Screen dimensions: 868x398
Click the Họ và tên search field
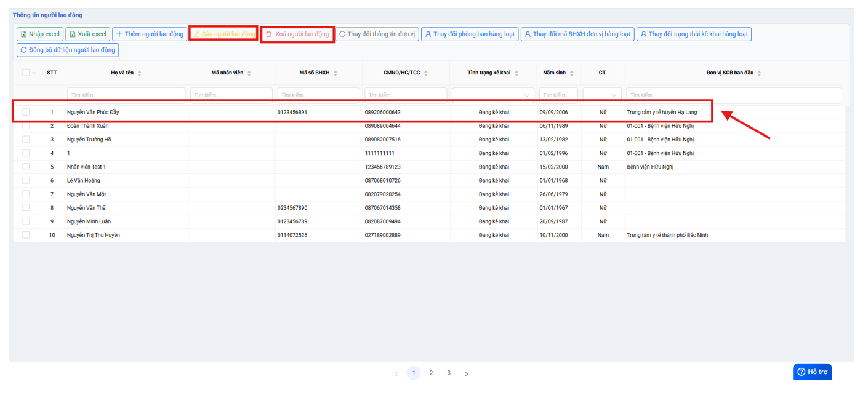click(126, 95)
